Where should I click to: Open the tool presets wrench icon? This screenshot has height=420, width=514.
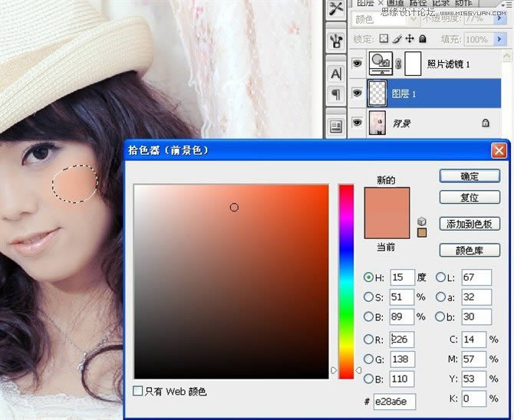[x=335, y=8]
